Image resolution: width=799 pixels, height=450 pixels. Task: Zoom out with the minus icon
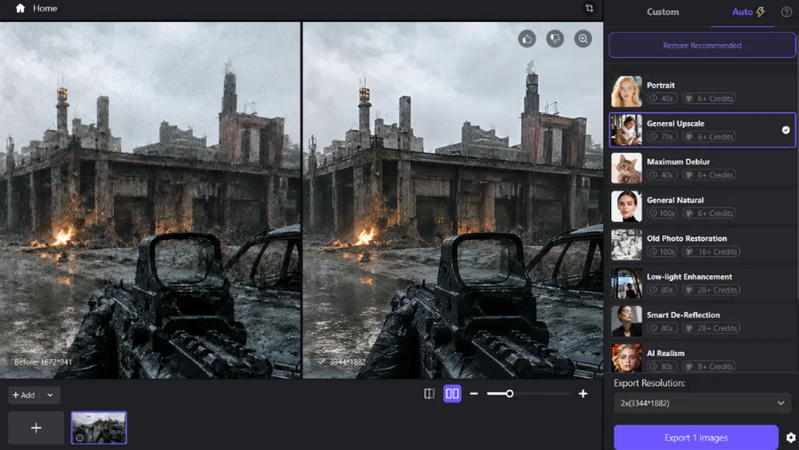474,393
